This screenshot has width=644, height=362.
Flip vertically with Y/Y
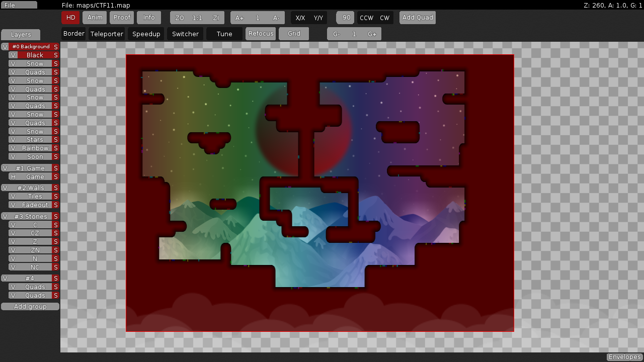318,18
